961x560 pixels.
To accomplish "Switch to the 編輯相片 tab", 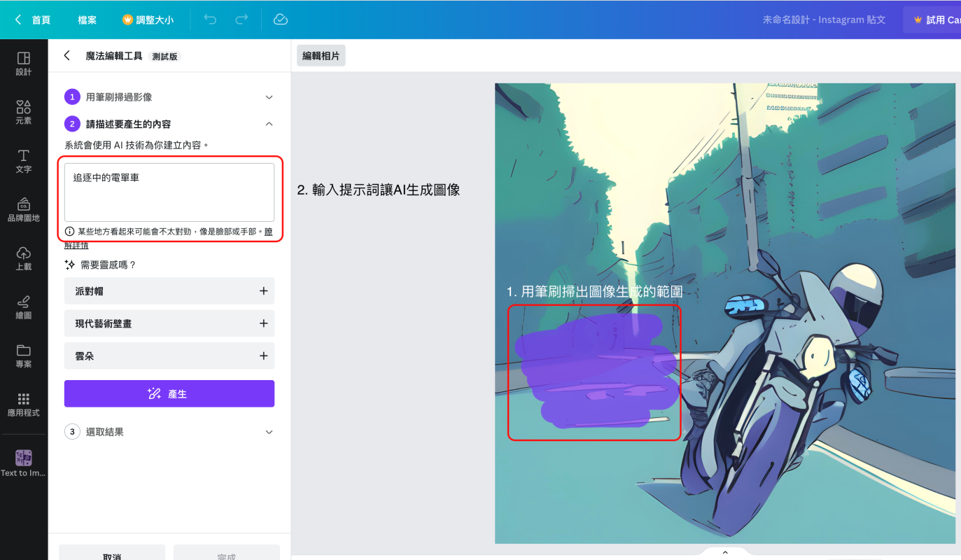I will 321,56.
